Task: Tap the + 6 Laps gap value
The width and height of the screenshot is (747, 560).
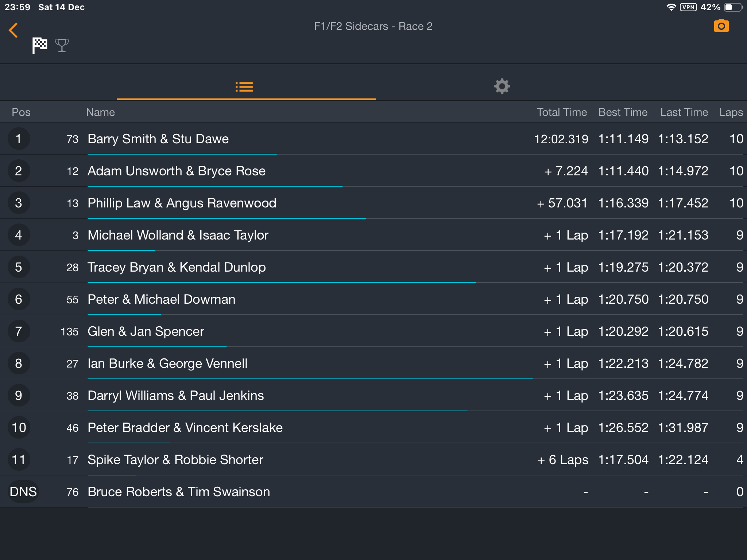Action: (563, 460)
